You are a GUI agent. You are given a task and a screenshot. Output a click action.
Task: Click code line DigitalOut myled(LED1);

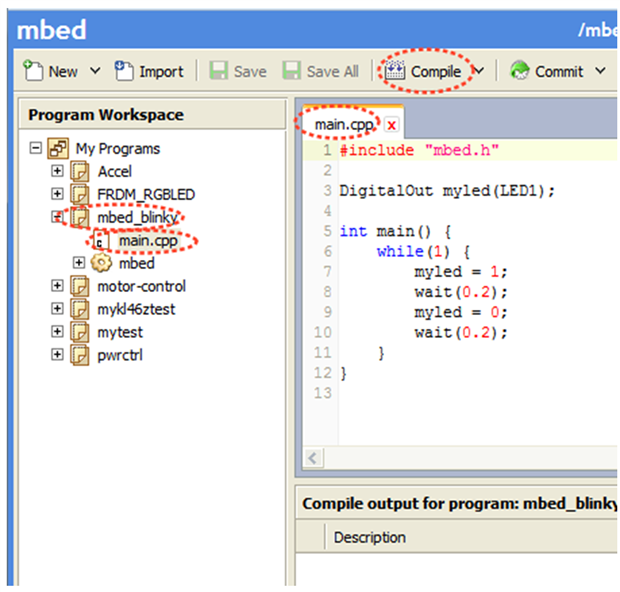[447, 191]
